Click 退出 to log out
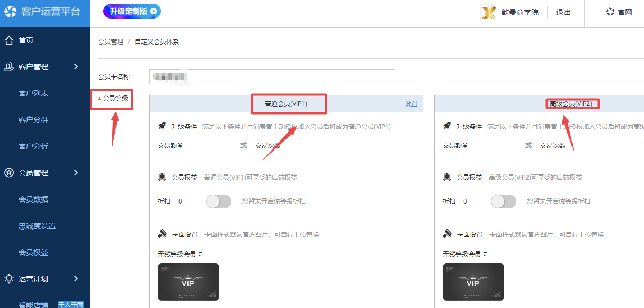 pyautogui.click(x=563, y=12)
